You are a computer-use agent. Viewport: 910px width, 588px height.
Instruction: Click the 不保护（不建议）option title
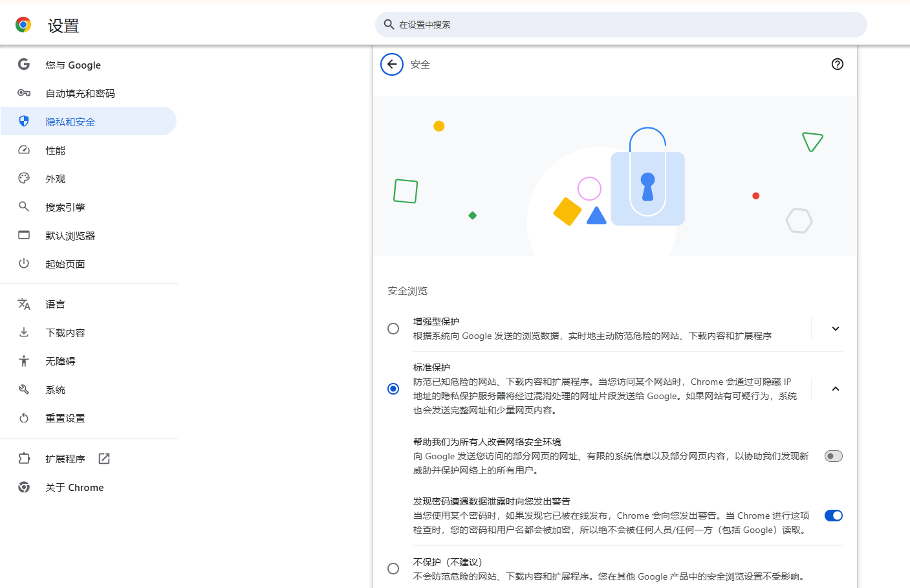(448, 562)
